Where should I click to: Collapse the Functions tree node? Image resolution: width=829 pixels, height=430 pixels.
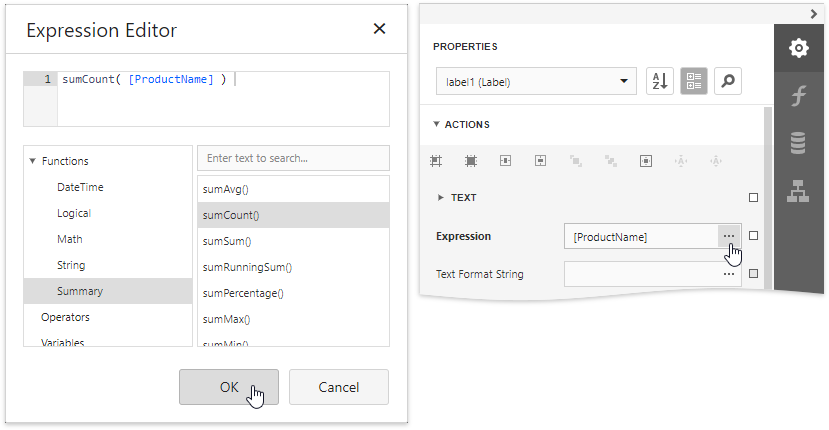click(x=33, y=161)
